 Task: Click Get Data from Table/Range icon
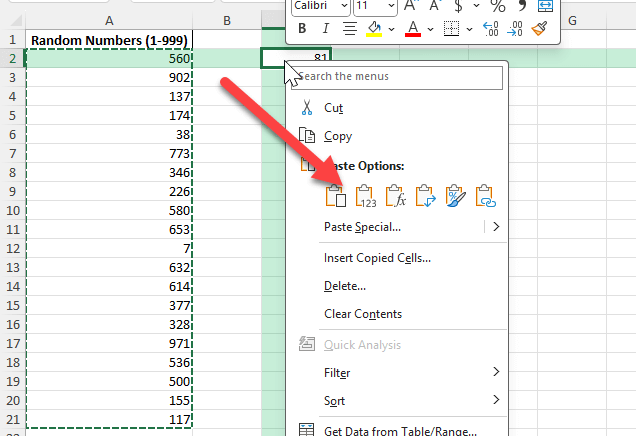pyautogui.click(x=306, y=430)
